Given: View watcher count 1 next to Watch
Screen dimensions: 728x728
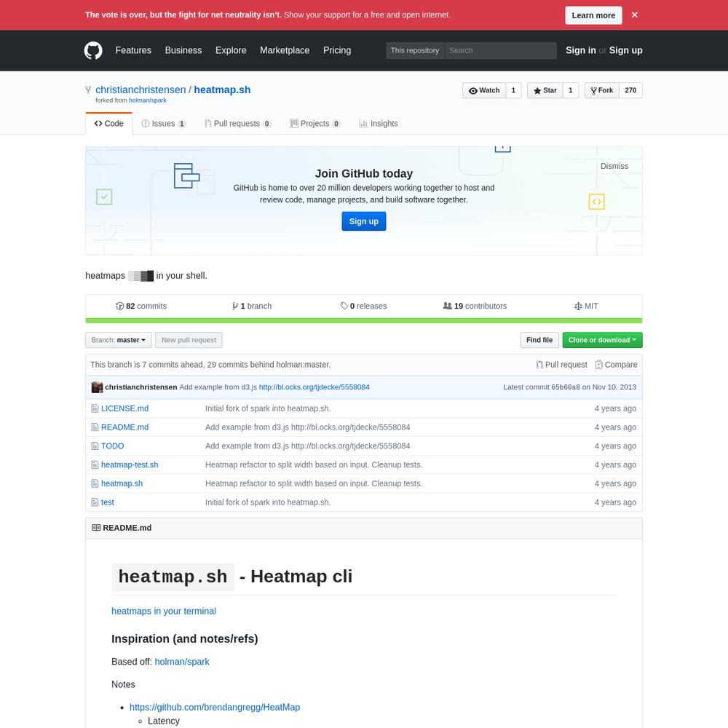Looking at the screenshot, I should pos(513,90).
